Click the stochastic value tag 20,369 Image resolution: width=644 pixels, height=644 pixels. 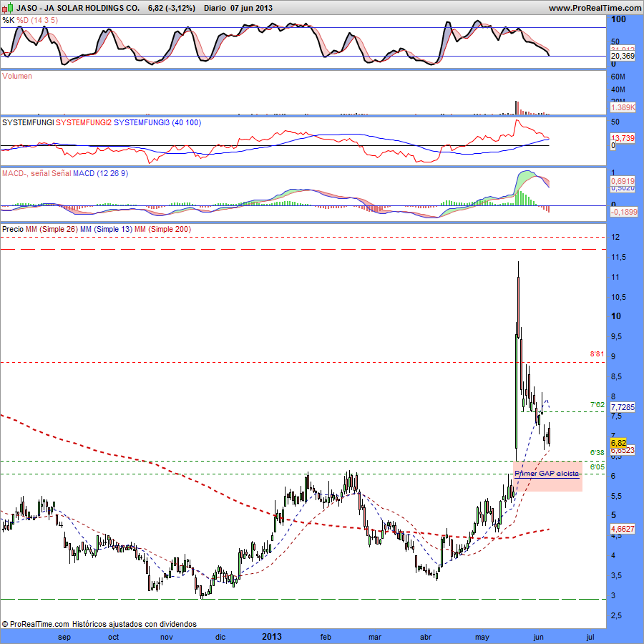(x=623, y=56)
